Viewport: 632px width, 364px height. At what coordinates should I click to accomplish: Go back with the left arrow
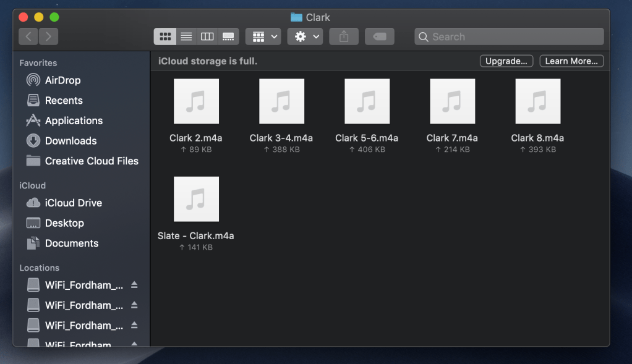click(x=28, y=36)
